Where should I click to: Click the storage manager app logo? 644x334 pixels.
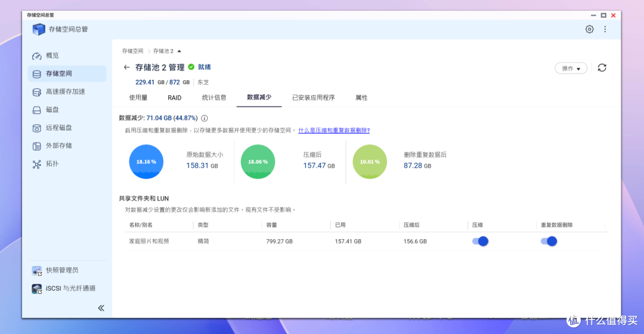coord(39,29)
